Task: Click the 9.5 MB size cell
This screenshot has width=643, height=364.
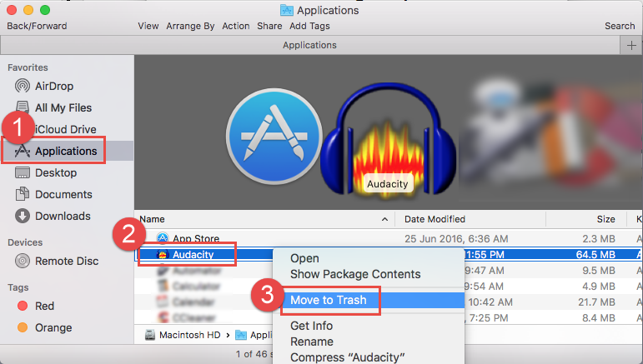Action: click(x=599, y=270)
